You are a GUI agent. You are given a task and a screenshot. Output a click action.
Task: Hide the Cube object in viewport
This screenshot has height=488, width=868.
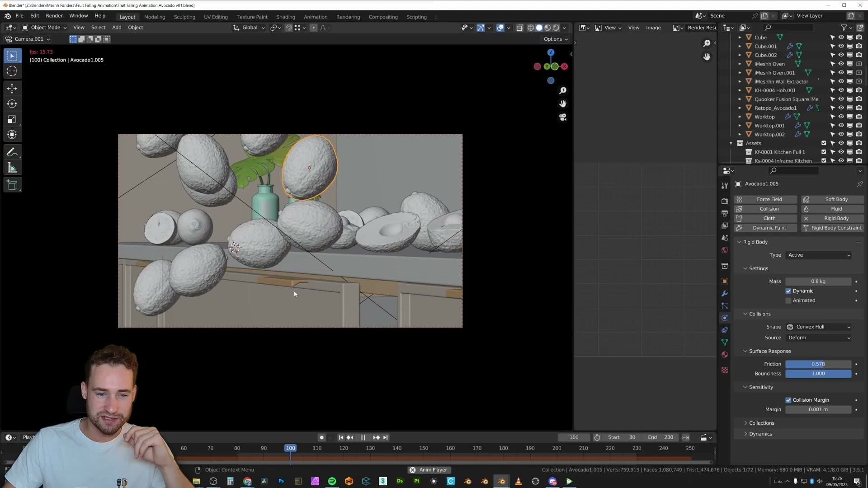[841, 38]
